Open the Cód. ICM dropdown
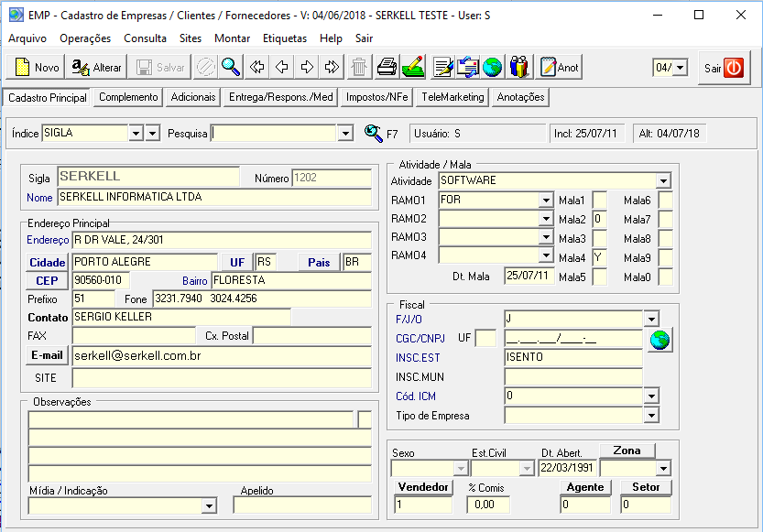The image size is (763, 532). coord(651,396)
